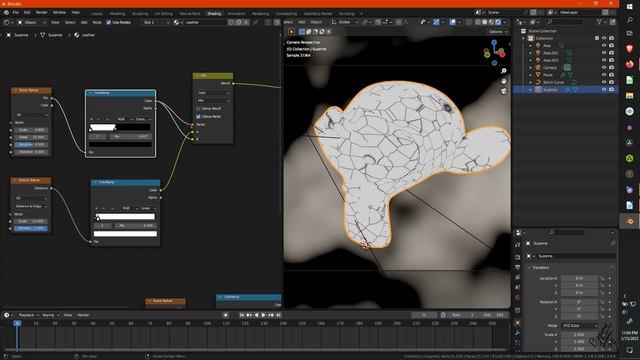Select Suzanne row in the outliner
This screenshot has height=360, width=640.
[565, 89]
